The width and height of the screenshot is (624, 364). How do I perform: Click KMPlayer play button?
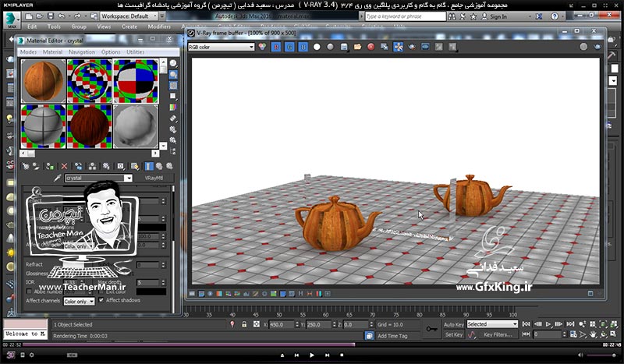coord(311,355)
